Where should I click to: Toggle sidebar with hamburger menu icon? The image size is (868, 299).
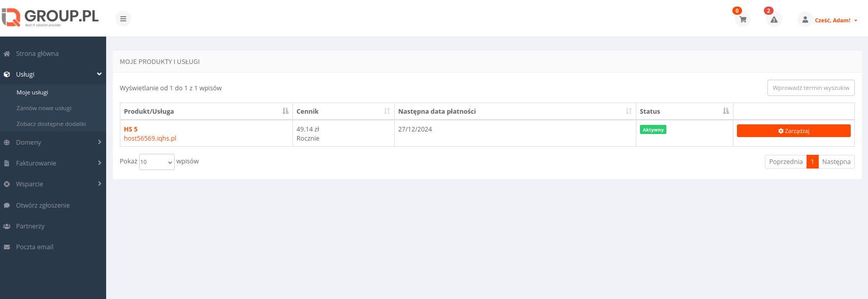(x=123, y=19)
